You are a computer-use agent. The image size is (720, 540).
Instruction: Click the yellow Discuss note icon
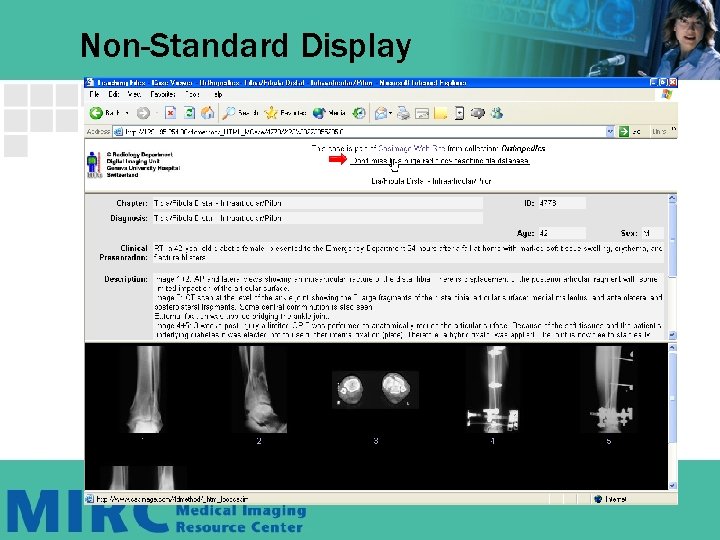point(440,113)
